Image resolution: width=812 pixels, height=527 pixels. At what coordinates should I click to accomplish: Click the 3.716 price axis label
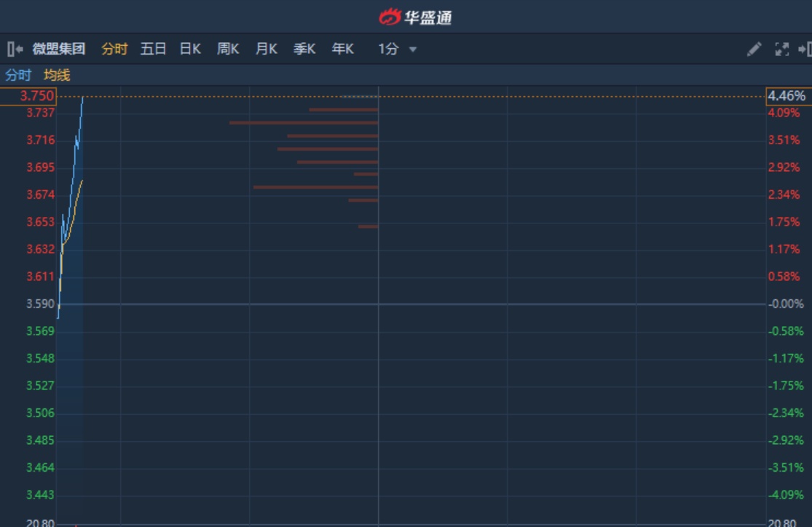point(40,140)
